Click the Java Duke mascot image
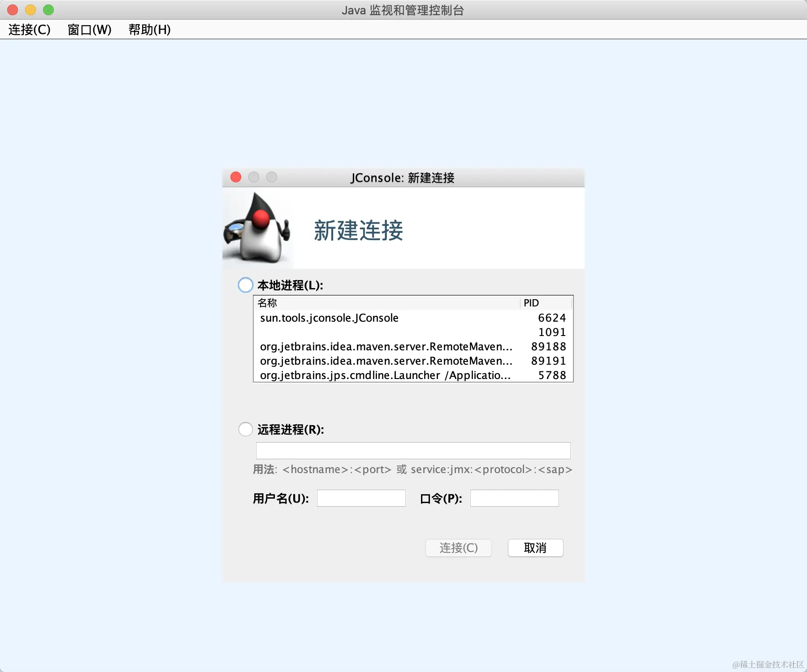The width and height of the screenshot is (807, 672). [x=257, y=228]
